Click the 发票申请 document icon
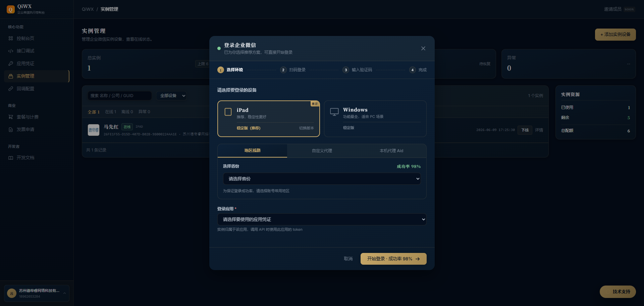The width and height of the screenshot is (644, 306). [x=11, y=130]
